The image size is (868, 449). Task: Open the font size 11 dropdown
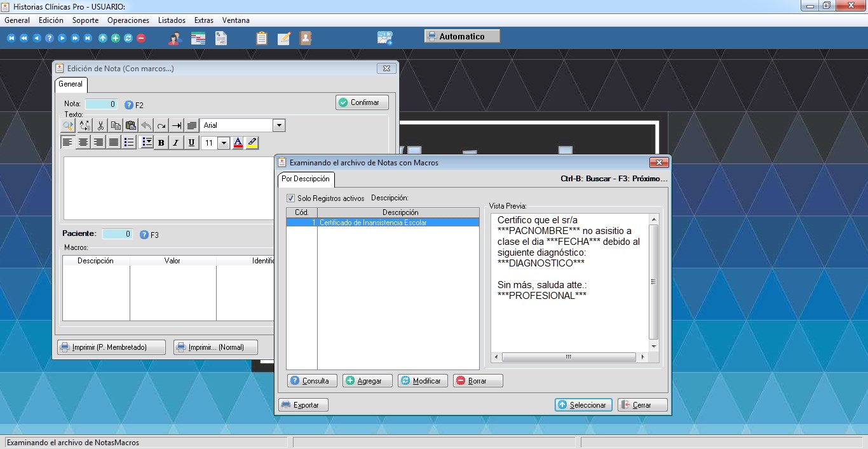(224, 143)
